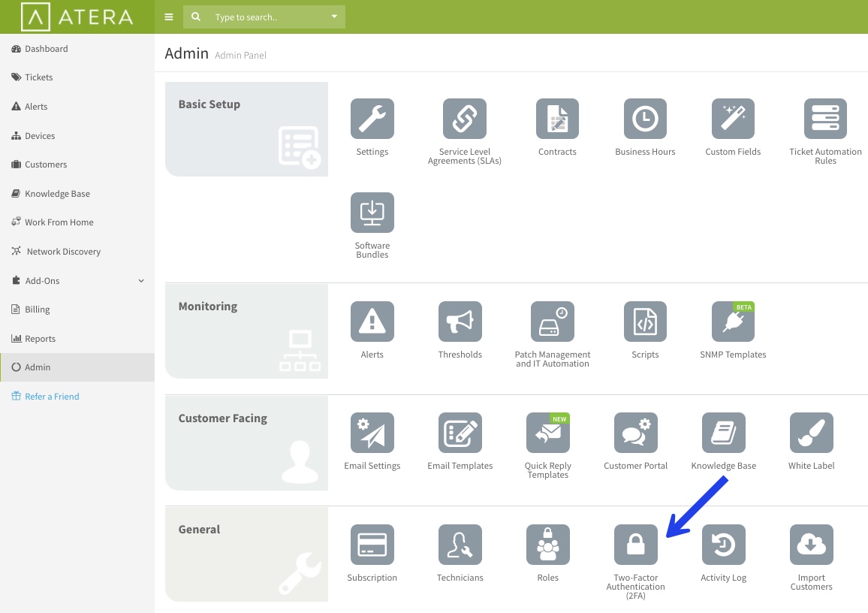Open Knowledge Base in the sidebar

77,194
